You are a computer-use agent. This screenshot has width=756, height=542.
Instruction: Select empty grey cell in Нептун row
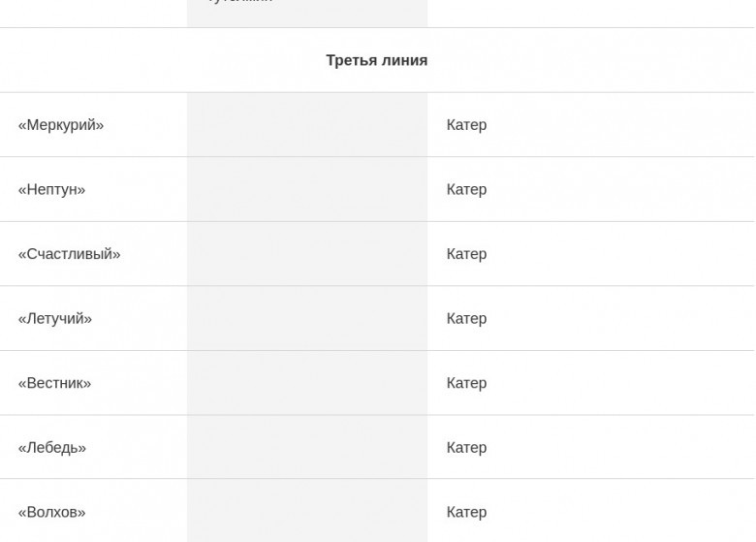(307, 189)
